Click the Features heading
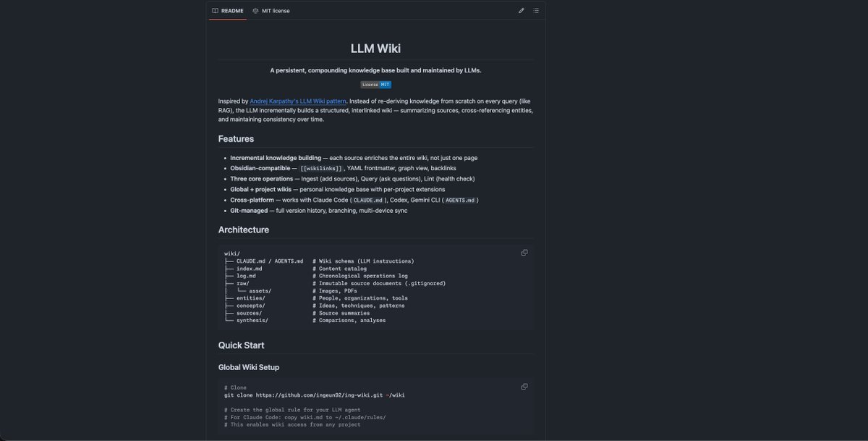The width and height of the screenshot is (868, 441). click(236, 139)
